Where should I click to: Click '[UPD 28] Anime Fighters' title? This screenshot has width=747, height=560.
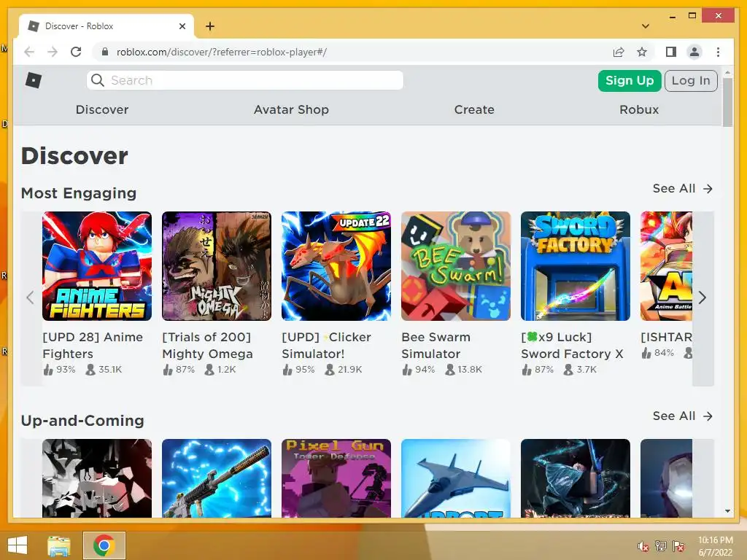(93, 345)
